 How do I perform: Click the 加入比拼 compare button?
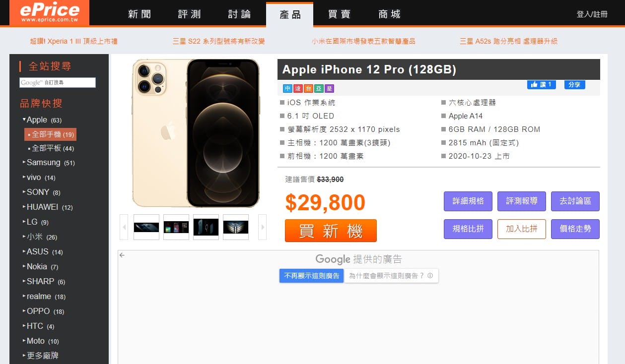(x=522, y=229)
